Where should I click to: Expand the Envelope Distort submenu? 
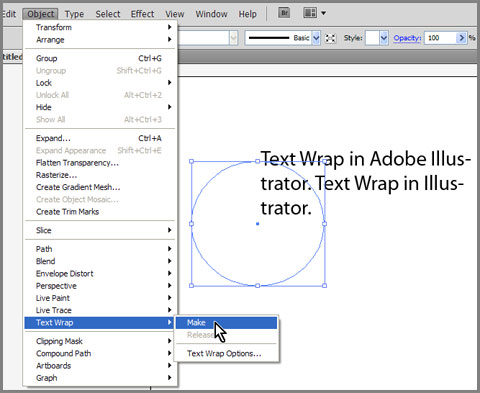point(100,274)
